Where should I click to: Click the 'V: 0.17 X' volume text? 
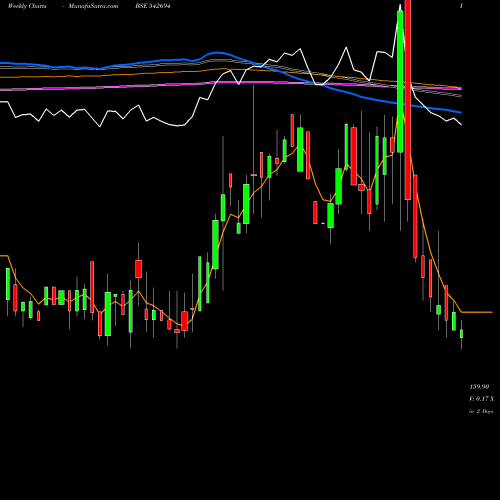481,399
